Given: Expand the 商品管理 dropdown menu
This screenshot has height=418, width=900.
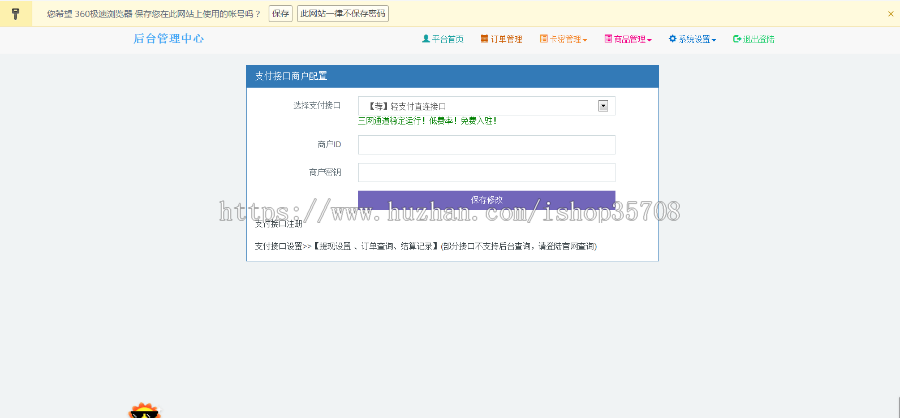Looking at the screenshot, I should point(628,40).
